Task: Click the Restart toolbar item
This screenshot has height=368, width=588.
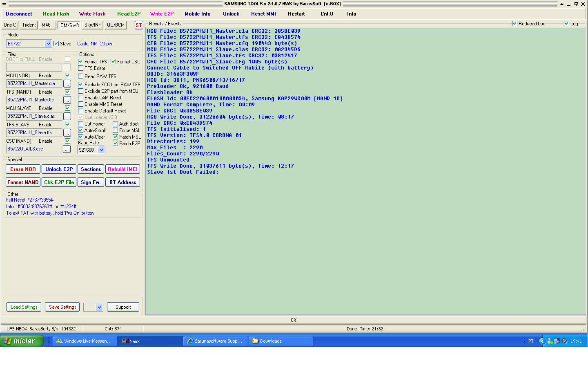Action: 296,14
